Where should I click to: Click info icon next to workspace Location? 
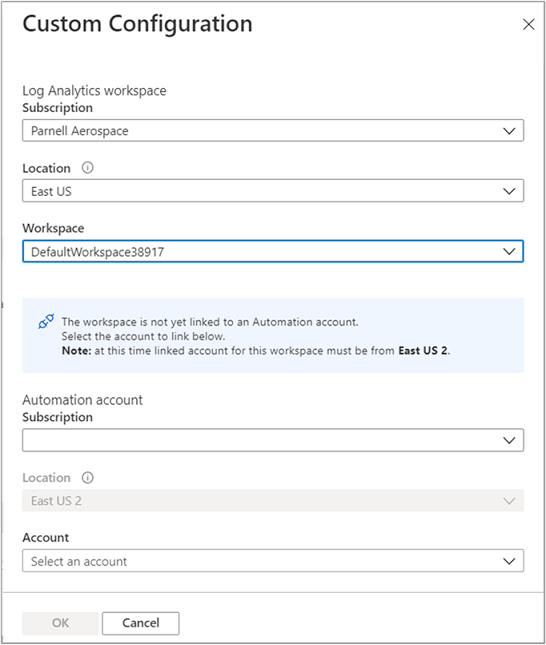pyautogui.click(x=87, y=168)
